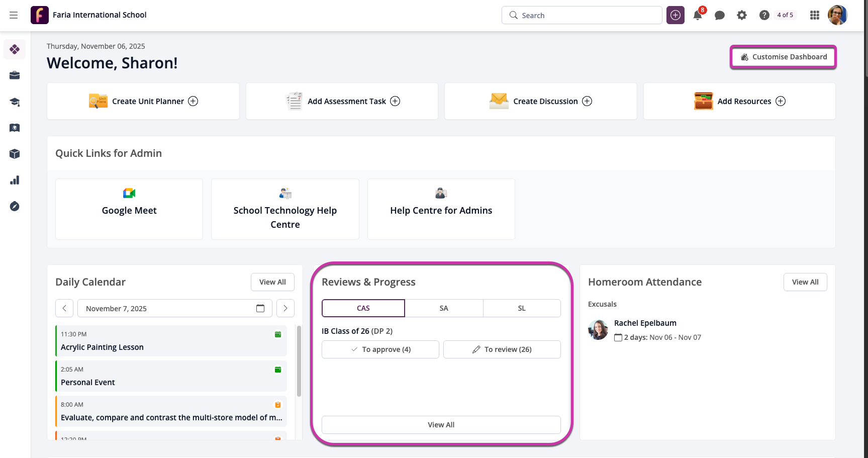
Task: Go to previous day in Daily Calendar
Action: coord(64,308)
